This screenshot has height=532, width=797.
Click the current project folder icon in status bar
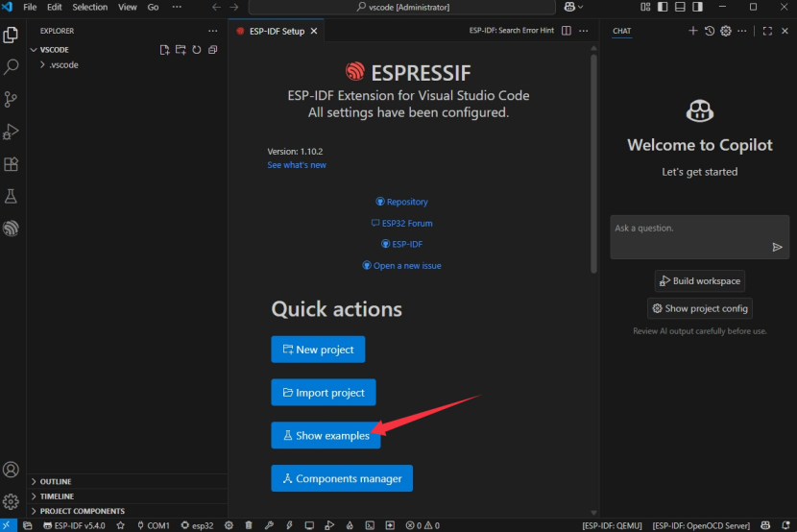click(x=28, y=525)
